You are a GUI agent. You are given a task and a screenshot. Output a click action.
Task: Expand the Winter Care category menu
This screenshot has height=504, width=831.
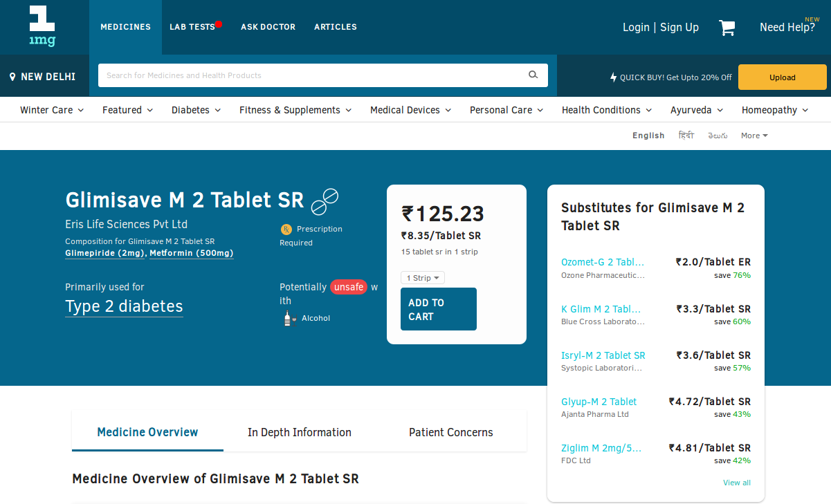pos(52,110)
